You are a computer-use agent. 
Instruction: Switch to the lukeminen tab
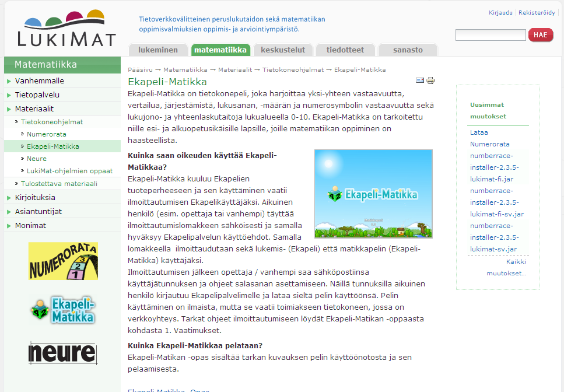158,50
